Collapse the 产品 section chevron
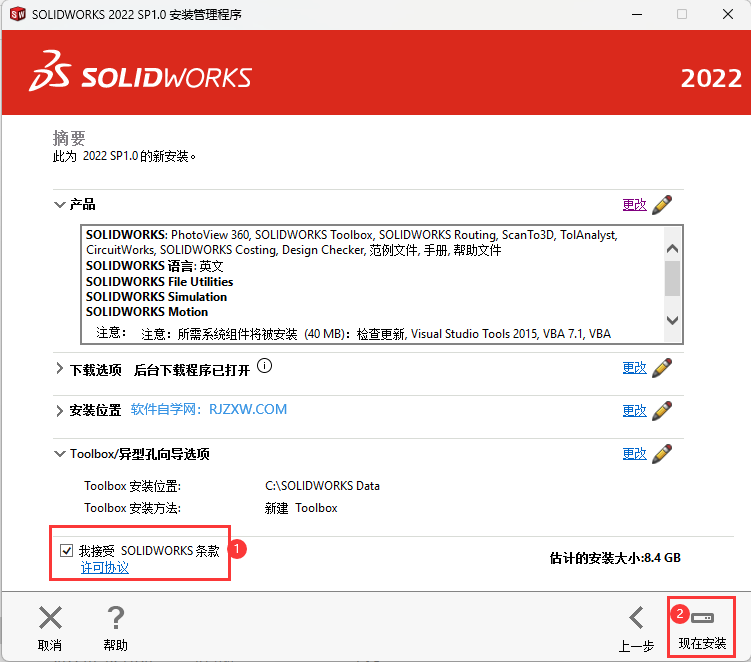751x662 pixels. point(59,205)
